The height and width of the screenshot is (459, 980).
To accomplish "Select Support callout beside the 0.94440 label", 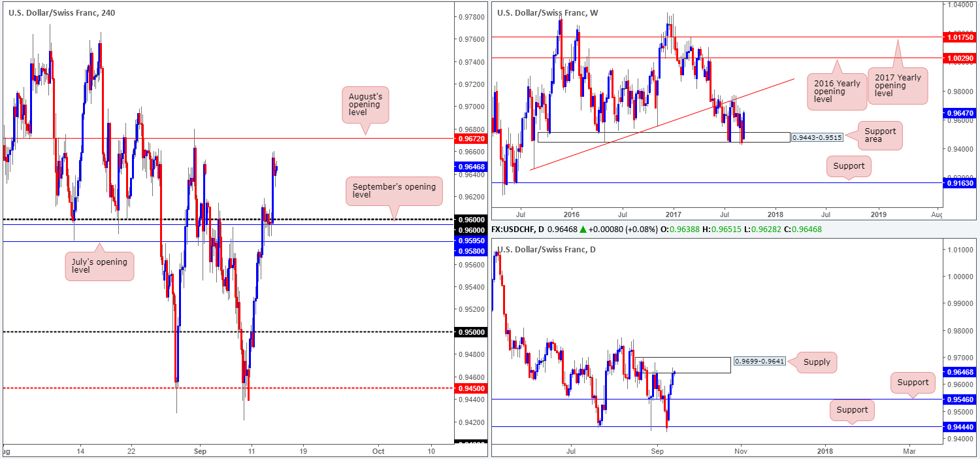I will tap(852, 410).
